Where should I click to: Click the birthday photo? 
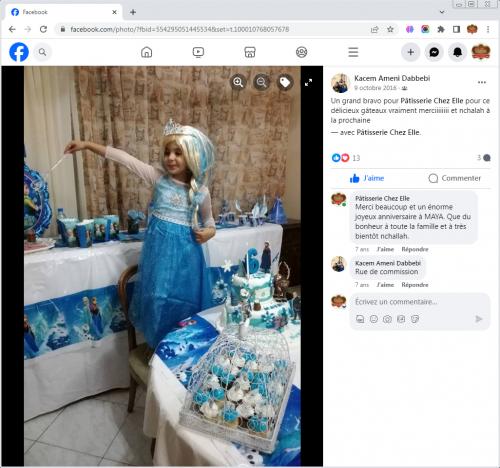pyautogui.click(x=162, y=266)
